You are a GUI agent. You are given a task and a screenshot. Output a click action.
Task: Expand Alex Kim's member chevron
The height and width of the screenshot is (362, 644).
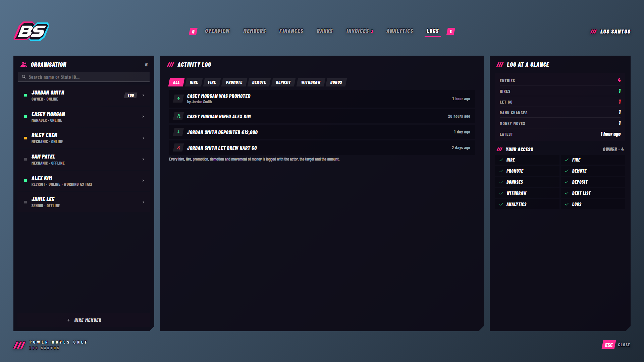point(143,181)
